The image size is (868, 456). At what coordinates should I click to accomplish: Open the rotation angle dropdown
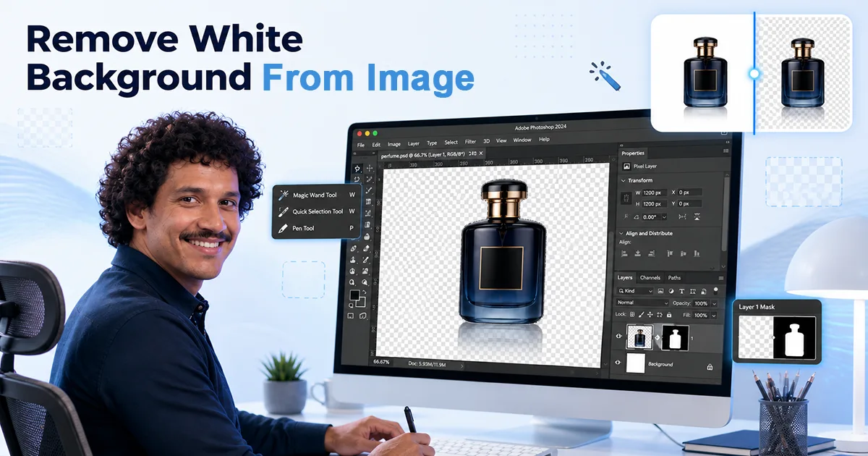(665, 217)
